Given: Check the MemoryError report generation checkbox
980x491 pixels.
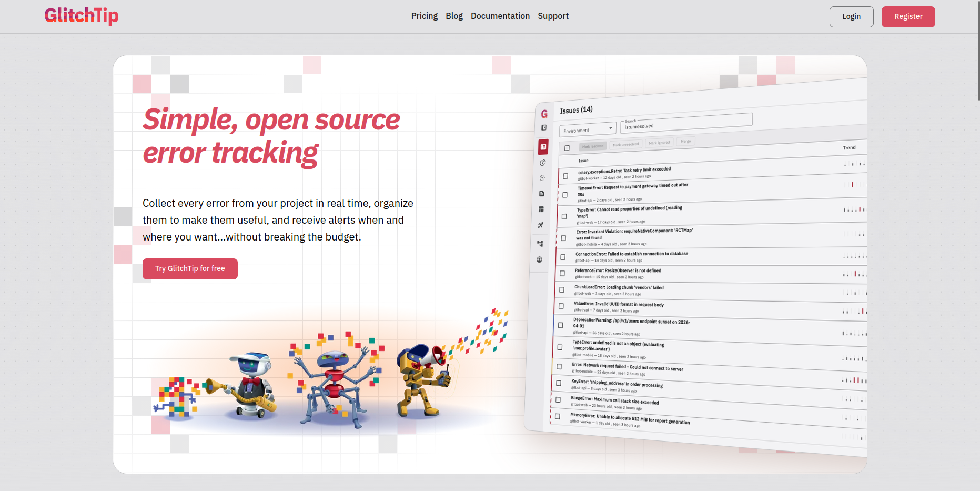Looking at the screenshot, I should tap(558, 417).
